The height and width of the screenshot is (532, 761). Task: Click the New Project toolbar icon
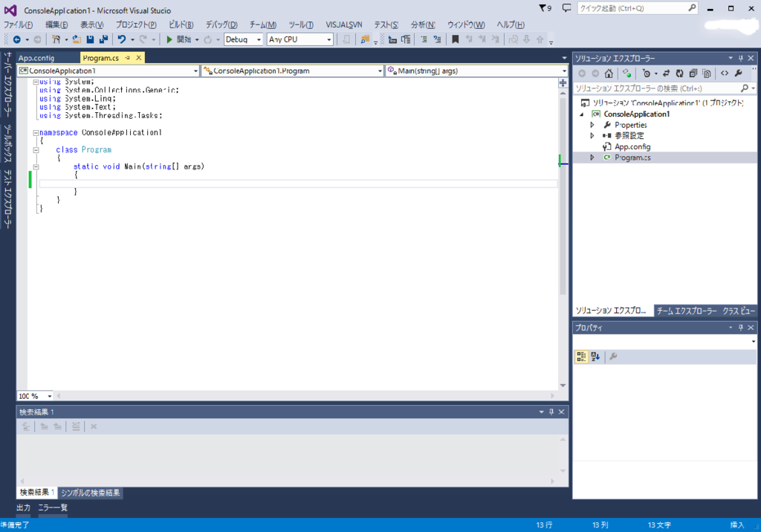[x=56, y=39]
